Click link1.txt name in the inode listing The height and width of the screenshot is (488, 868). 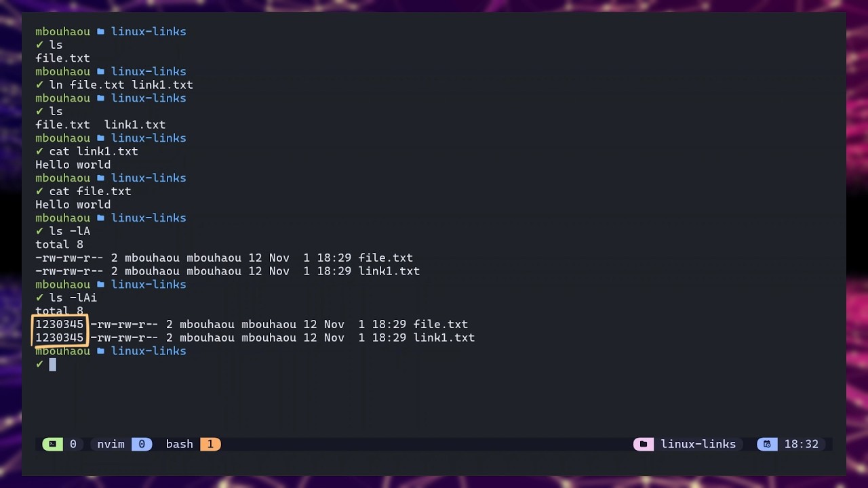point(444,338)
